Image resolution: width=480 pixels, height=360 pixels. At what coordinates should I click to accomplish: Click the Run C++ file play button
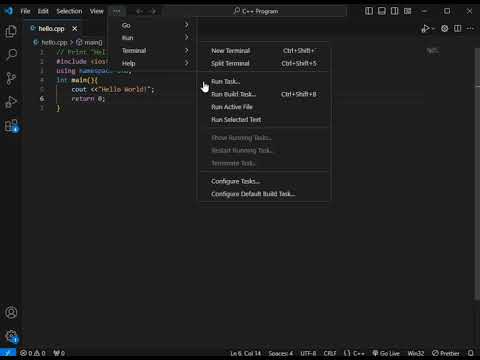tap(425, 29)
